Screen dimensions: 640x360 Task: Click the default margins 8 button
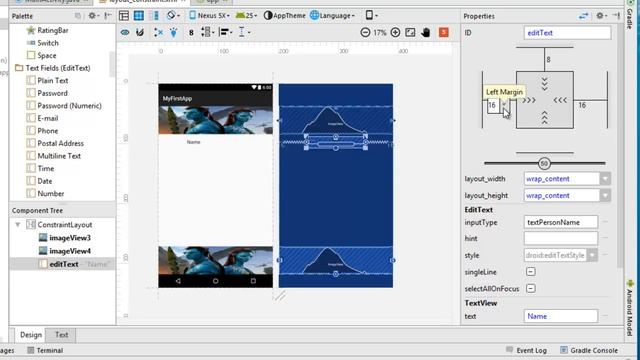pos(191,33)
